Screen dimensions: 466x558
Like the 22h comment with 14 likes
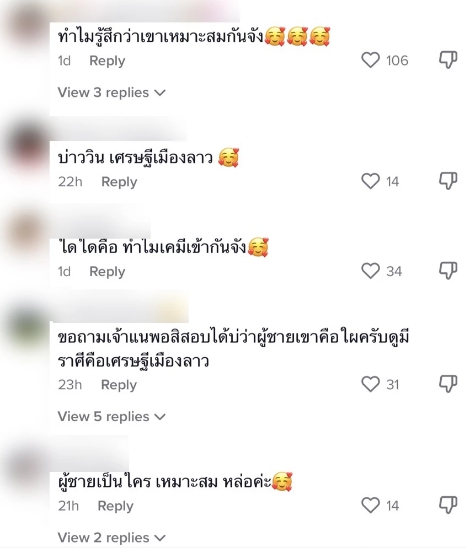370,181
